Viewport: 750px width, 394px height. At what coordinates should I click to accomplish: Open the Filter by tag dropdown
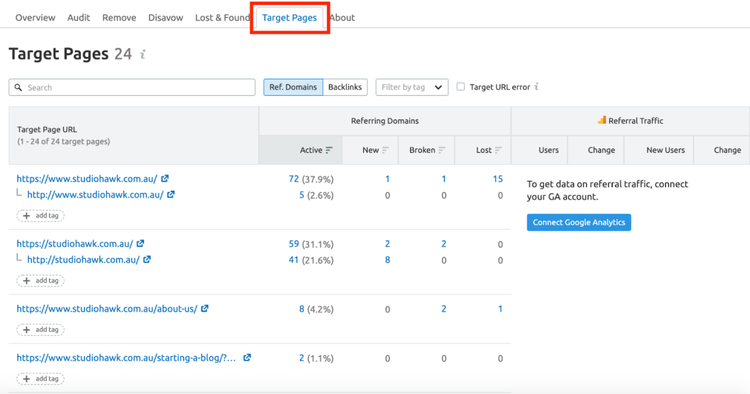tap(412, 87)
